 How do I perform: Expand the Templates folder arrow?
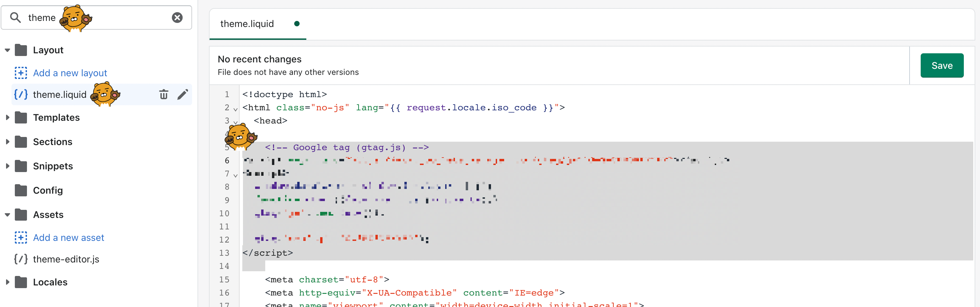(x=7, y=117)
